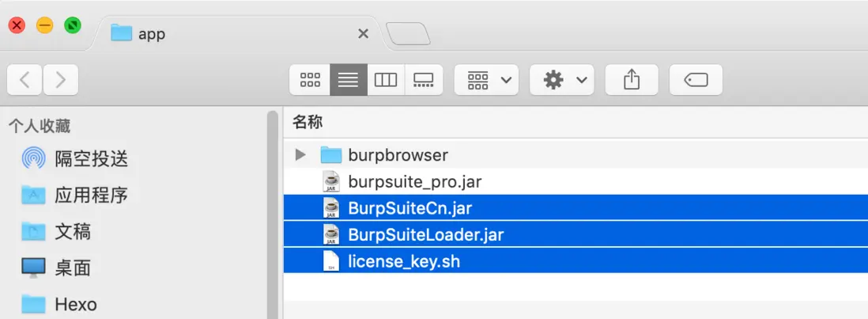Click the Desktop monitor icon in sidebar

pyautogui.click(x=33, y=268)
